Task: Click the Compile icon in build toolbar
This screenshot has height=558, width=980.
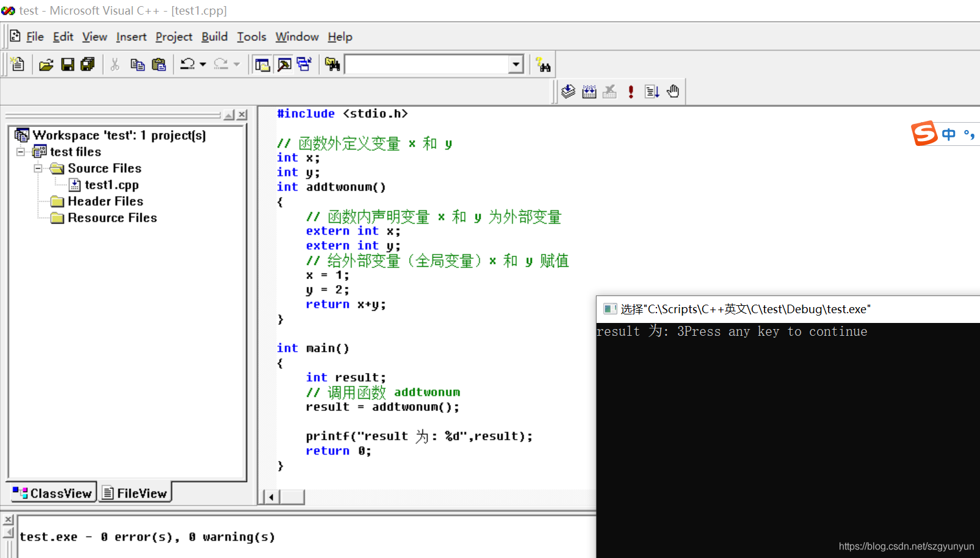Action: (568, 92)
